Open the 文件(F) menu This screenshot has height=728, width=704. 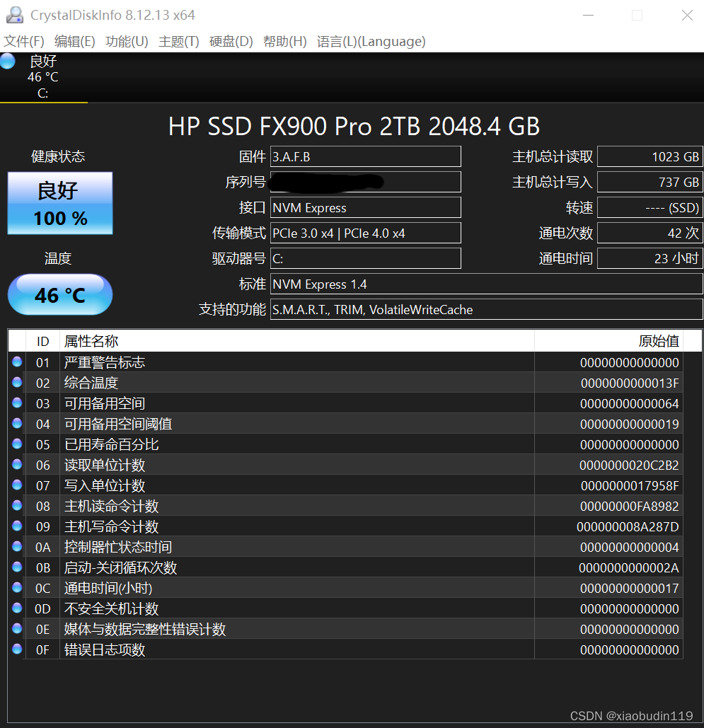24,41
